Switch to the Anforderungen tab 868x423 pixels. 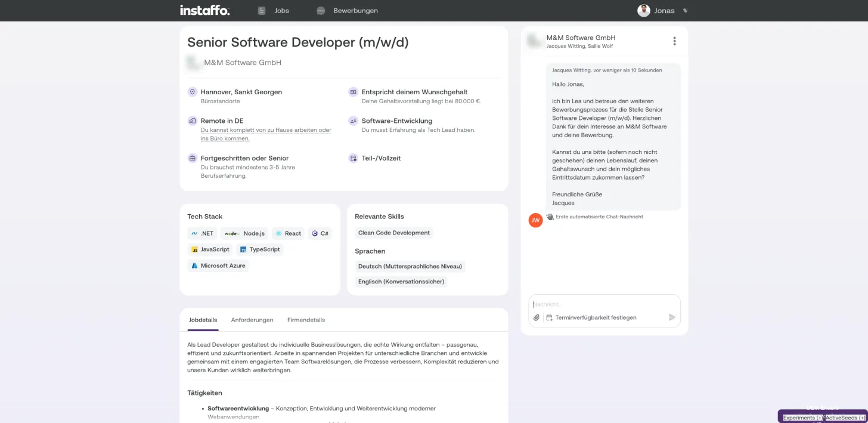click(252, 320)
